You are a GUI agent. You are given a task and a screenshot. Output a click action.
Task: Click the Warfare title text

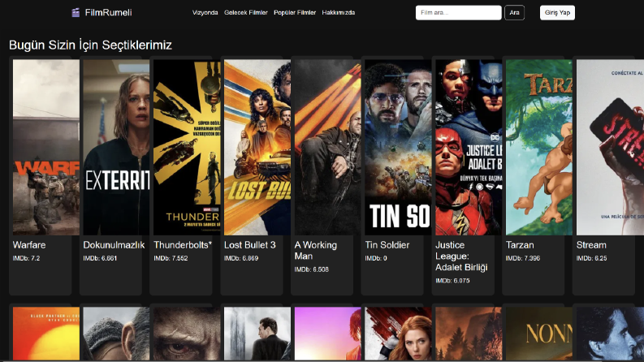[x=29, y=245]
